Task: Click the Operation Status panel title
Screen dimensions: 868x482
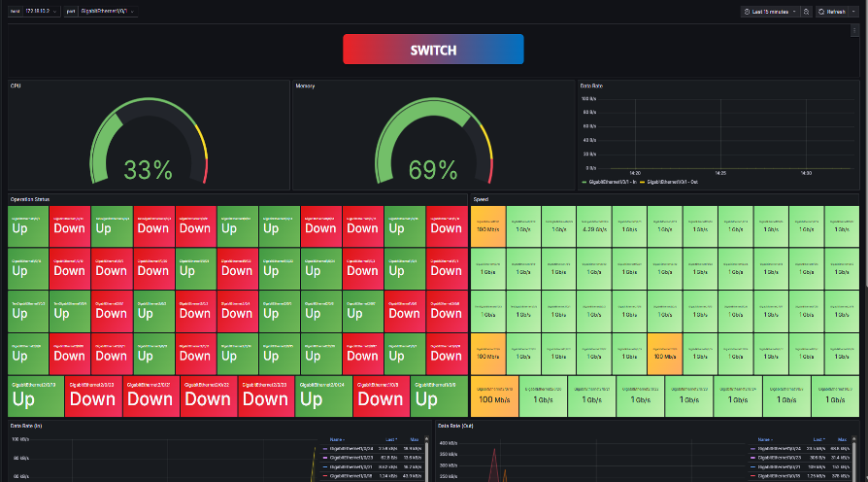Action: click(30, 198)
